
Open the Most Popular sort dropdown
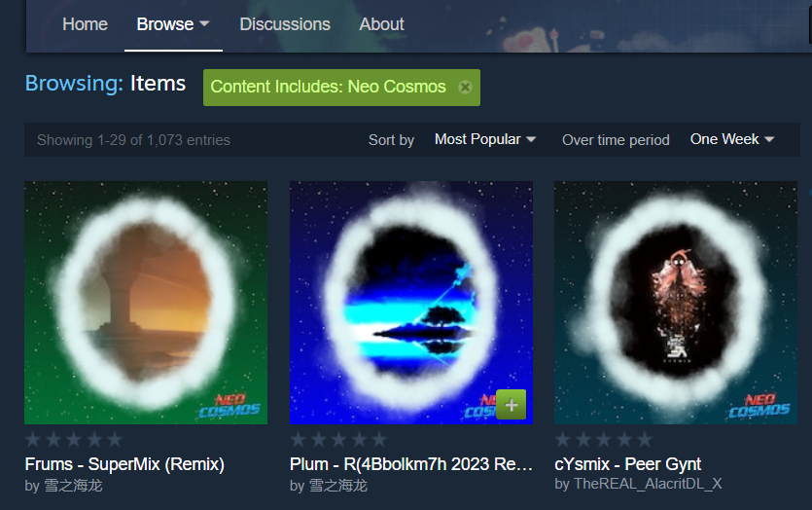pos(484,139)
